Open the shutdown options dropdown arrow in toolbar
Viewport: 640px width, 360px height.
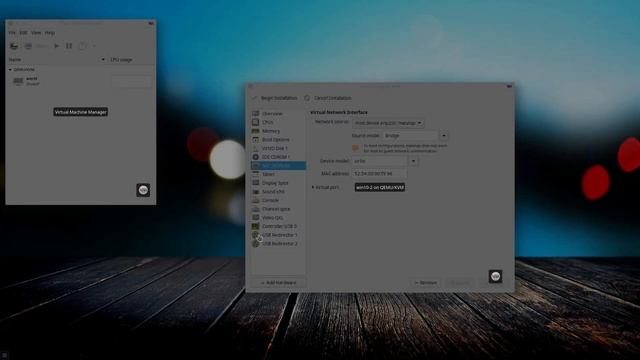(x=94, y=46)
